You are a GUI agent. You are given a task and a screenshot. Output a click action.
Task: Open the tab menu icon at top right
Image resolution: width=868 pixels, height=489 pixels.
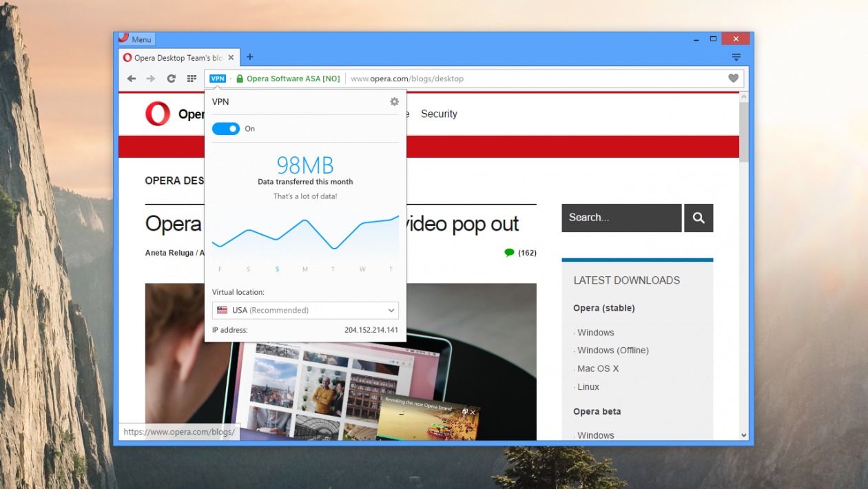[736, 57]
